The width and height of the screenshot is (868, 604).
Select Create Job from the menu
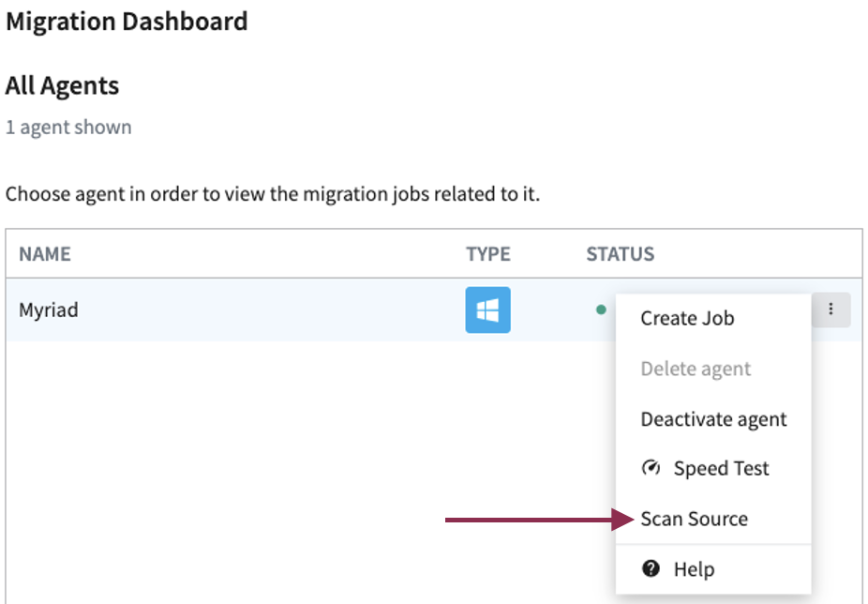(686, 318)
